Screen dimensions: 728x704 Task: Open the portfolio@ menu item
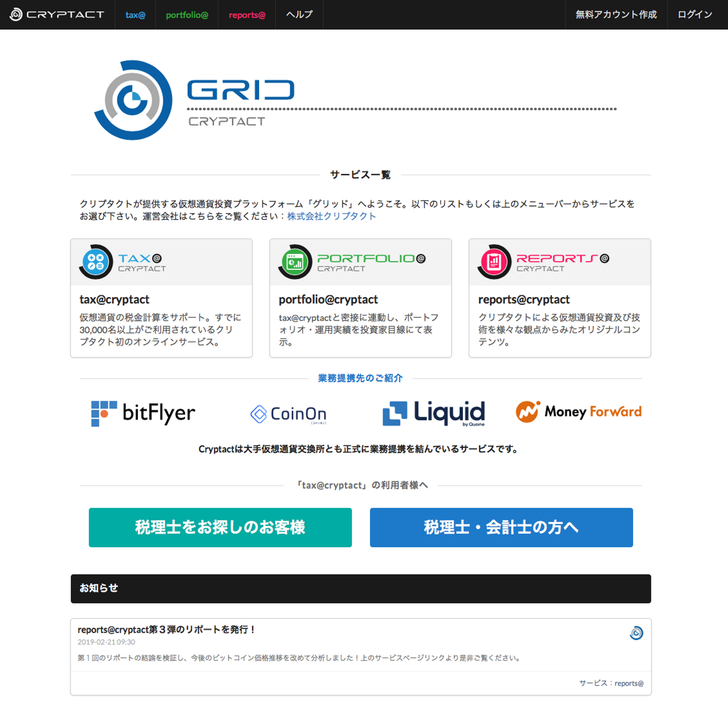pyautogui.click(x=187, y=15)
